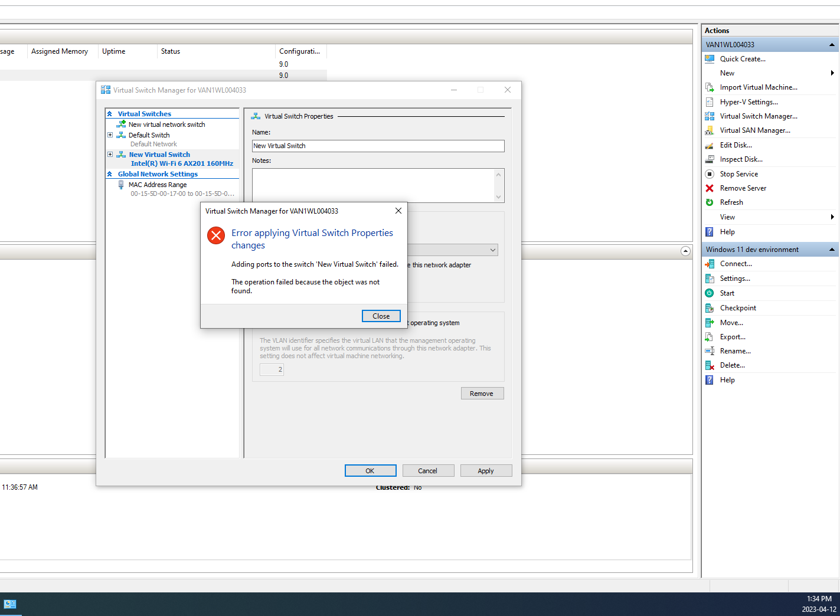Expand the Default Switch tree node

(x=110, y=135)
